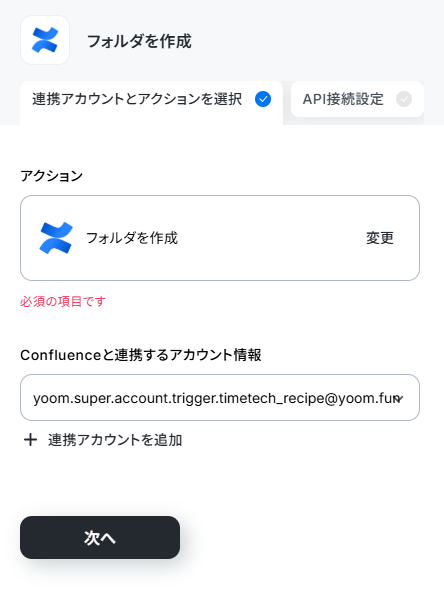
Task: Click the アクション section label
Action: tap(51, 176)
